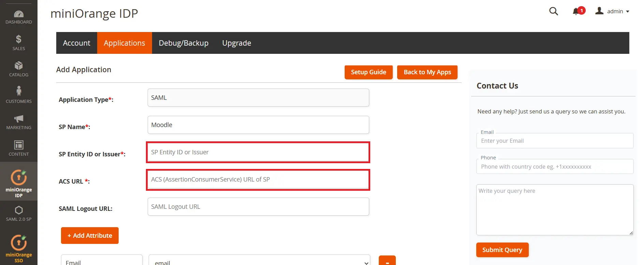Click the miniOrange IDP page title

pos(94,13)
